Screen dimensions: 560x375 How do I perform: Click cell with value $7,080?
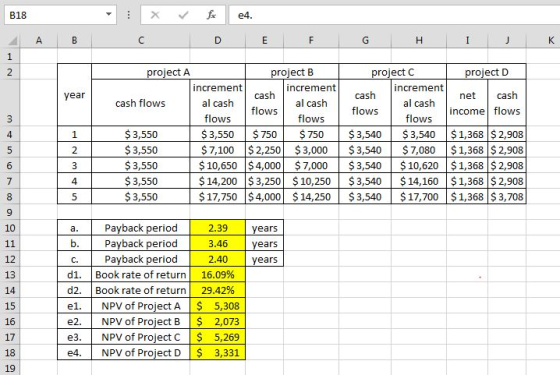coord(419,150)
